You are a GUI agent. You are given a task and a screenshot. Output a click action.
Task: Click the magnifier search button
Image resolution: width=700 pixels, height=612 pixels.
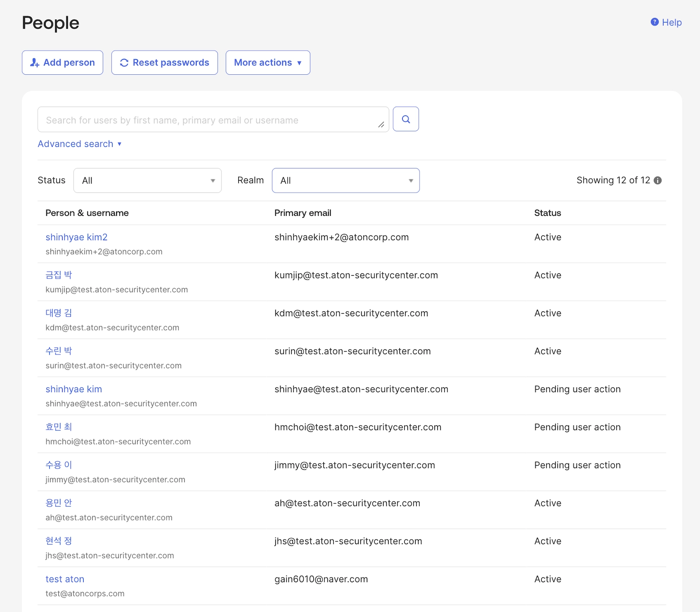pos(406,119)
